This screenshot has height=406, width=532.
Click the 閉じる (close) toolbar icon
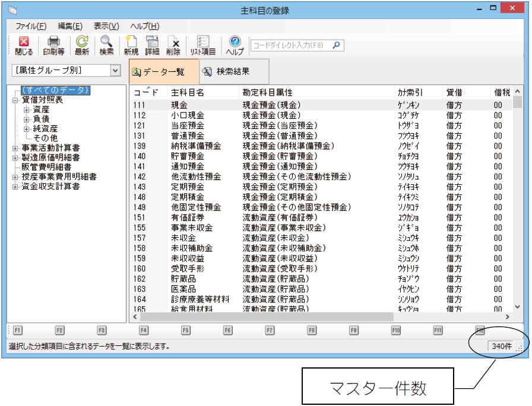pos(24,45)
